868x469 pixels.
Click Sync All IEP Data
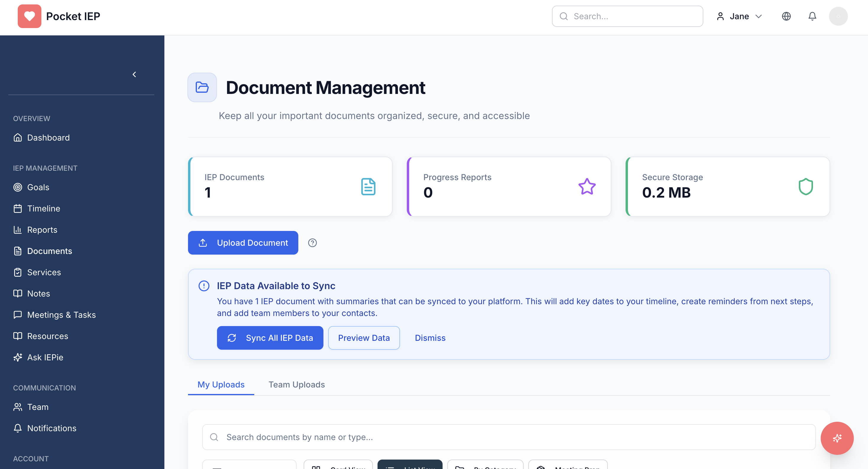270,338
